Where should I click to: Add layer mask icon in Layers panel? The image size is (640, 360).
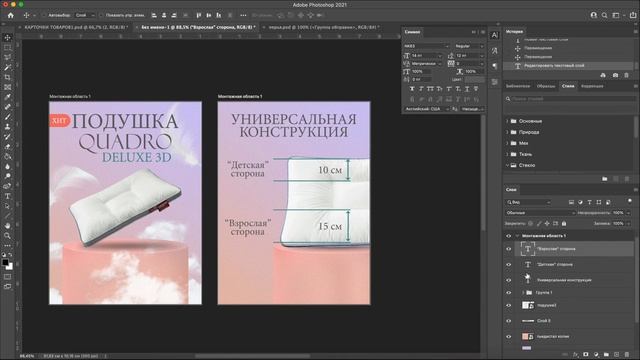click(586, 355)
